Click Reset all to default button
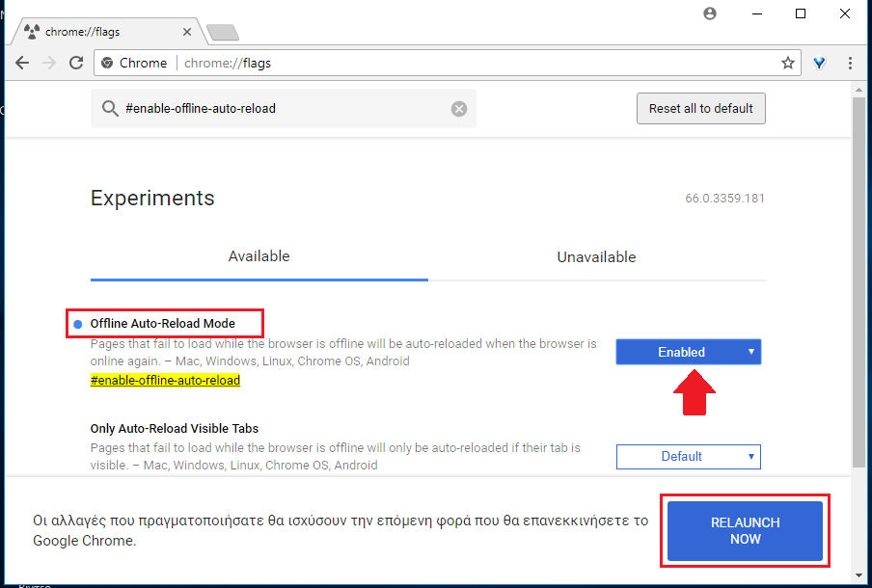Image resolution: width=872 pixels, height=588 pixels. coord(700,108)
